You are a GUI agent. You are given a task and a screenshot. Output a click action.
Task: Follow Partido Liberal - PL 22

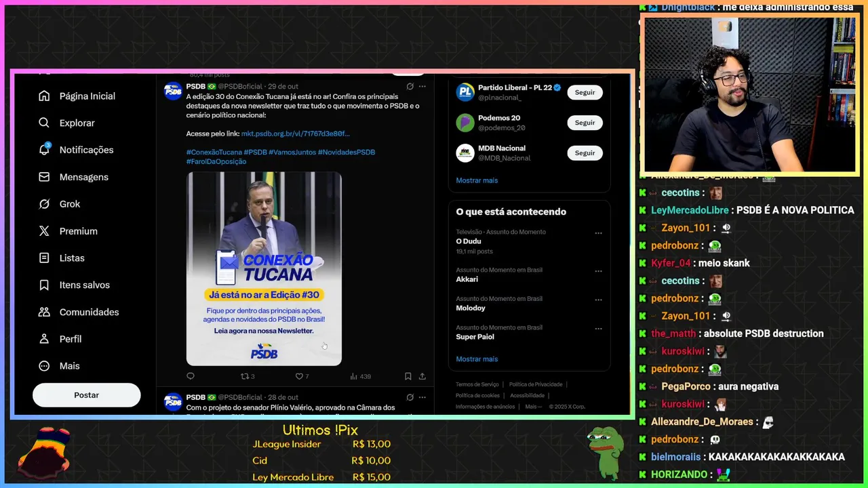tap(585, 92)
